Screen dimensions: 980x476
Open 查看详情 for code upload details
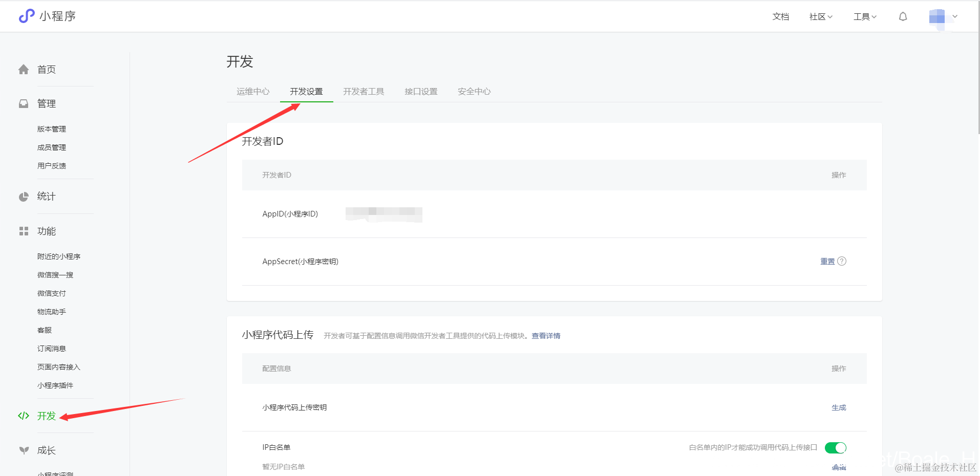click(545, 335)
